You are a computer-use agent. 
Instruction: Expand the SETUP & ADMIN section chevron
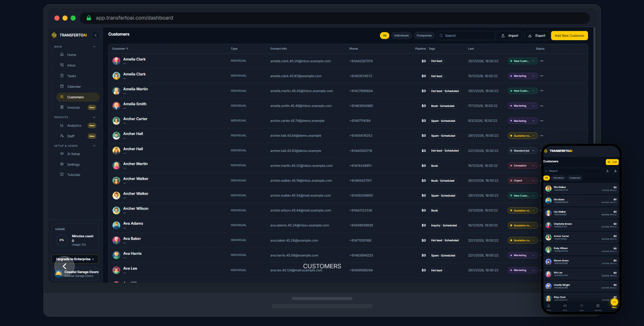coord(94,146)
